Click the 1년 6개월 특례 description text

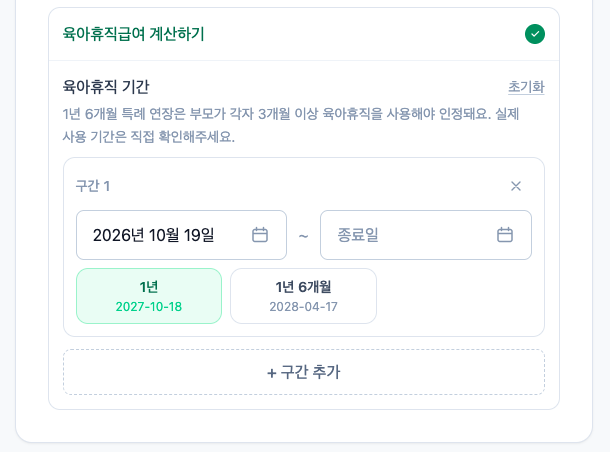[x=291, y=125]
